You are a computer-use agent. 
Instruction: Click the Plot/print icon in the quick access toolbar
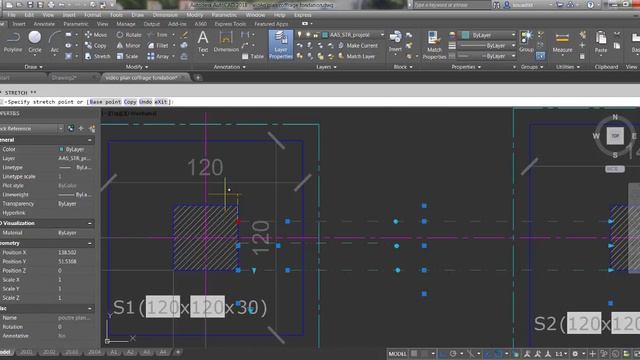pos(51,5)
